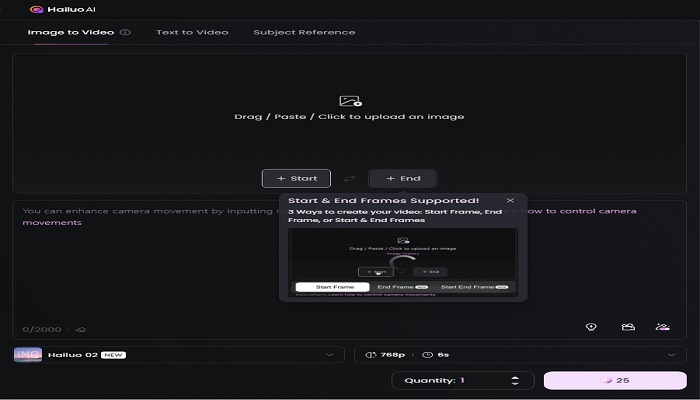Switch to the Subject Reference tab
Viewport: 700px width, 400px height.
pyautogui.click(x=304, y=32)
